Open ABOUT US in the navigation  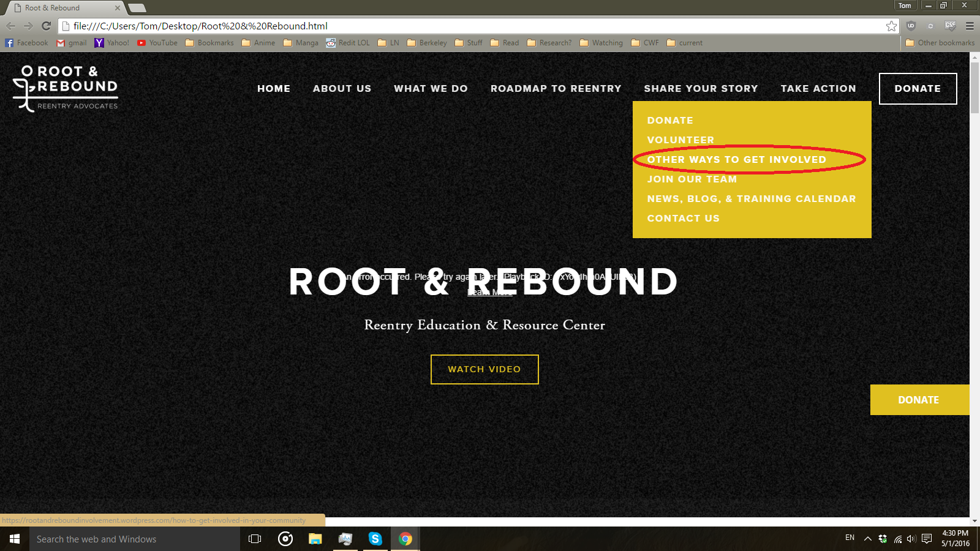pos(342,89)
